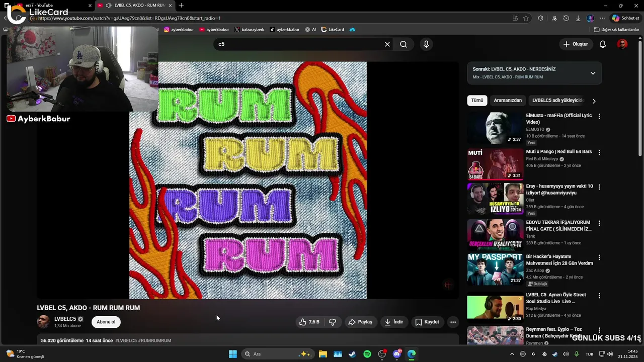Open Steam from the taskbar
644x362 pixels.
[352, 354]
